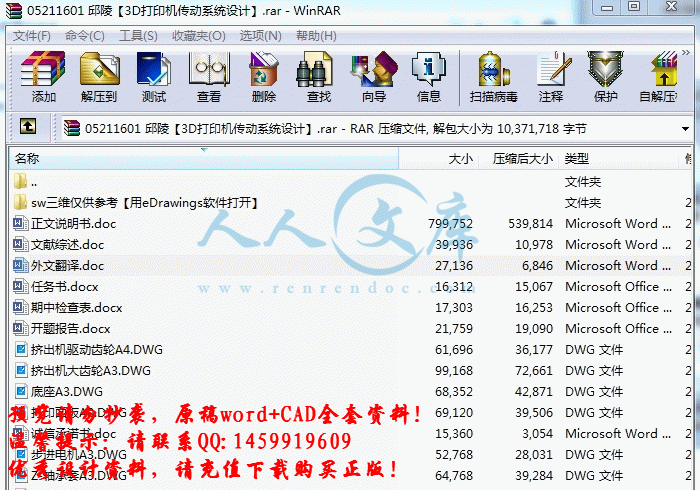Click the packed size value 39,284

534,475
